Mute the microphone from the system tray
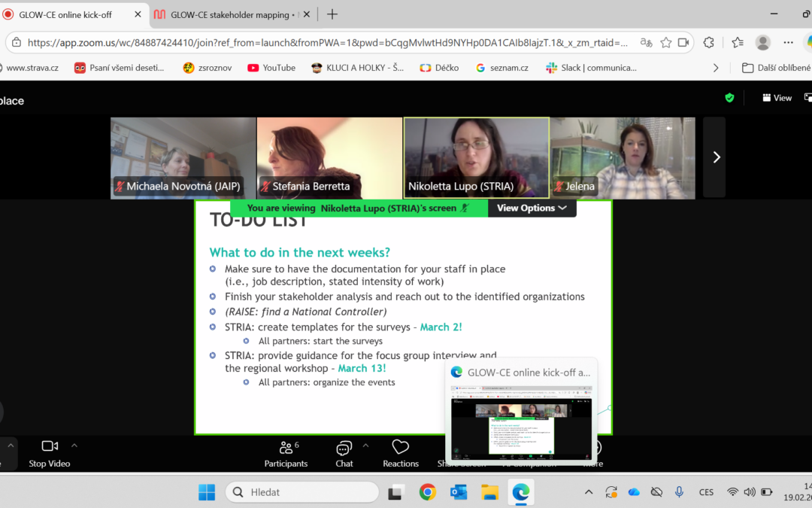Screen dimensions: 812x508 click(x=679, y=491)
